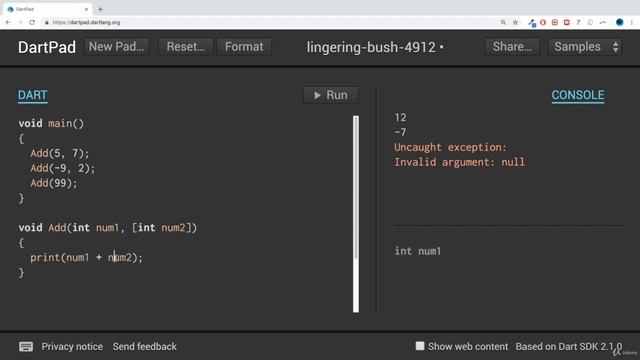The width and height of the screenshot is (640, 360).
Task: Click the Add function signature line
Action: [x=108, y=227]
